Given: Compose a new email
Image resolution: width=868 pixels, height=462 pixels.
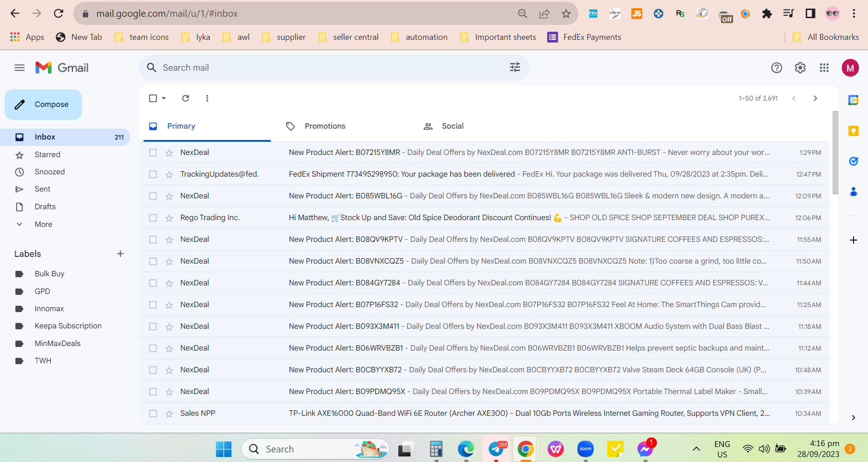Looking at the screenshot, I should click(x=43, y=105).
